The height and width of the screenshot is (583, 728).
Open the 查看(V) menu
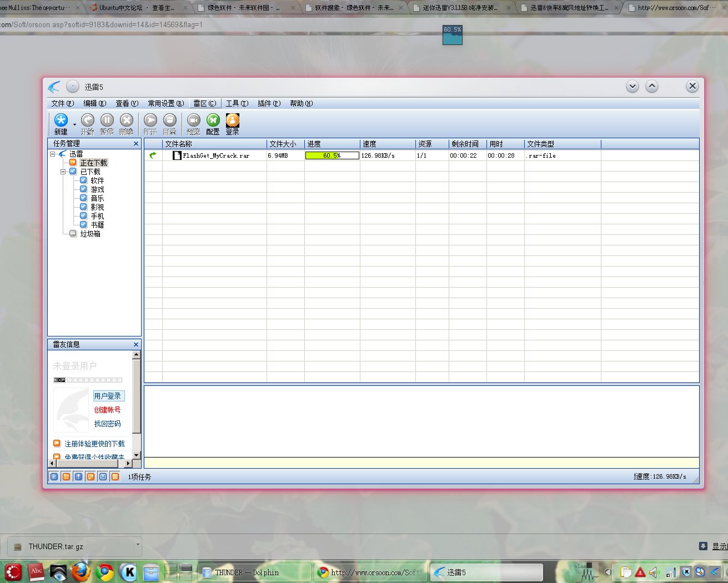(127, 103)
